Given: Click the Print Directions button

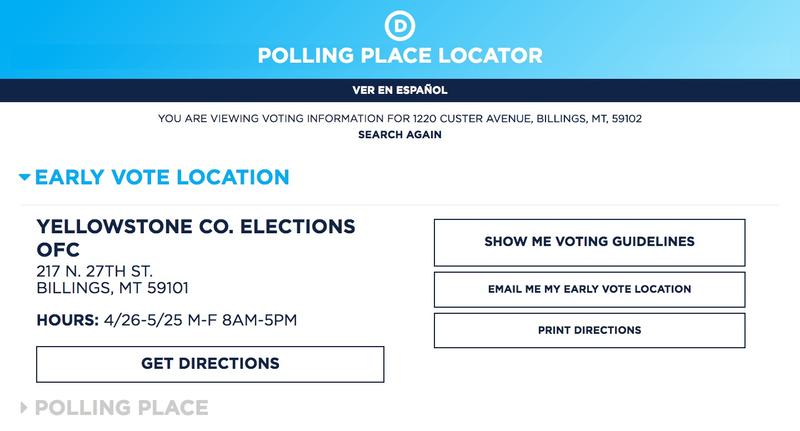Looking at the screenshot, I should click(x=589, y=331).
